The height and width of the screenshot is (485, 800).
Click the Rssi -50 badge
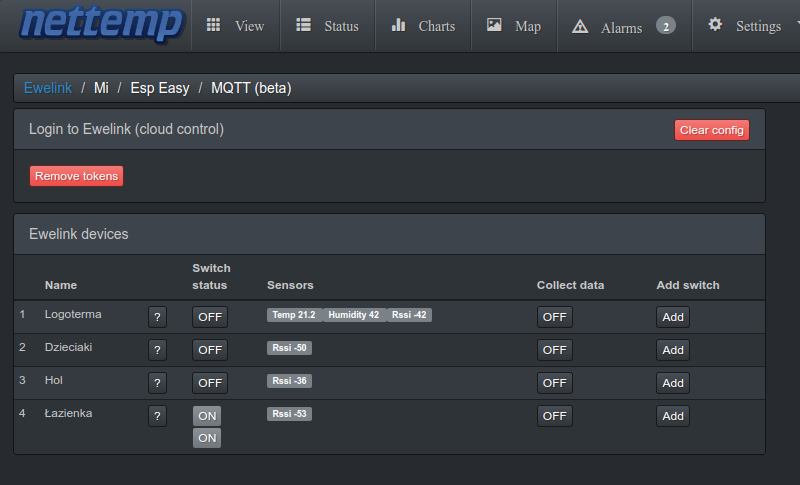click(289, 348)
